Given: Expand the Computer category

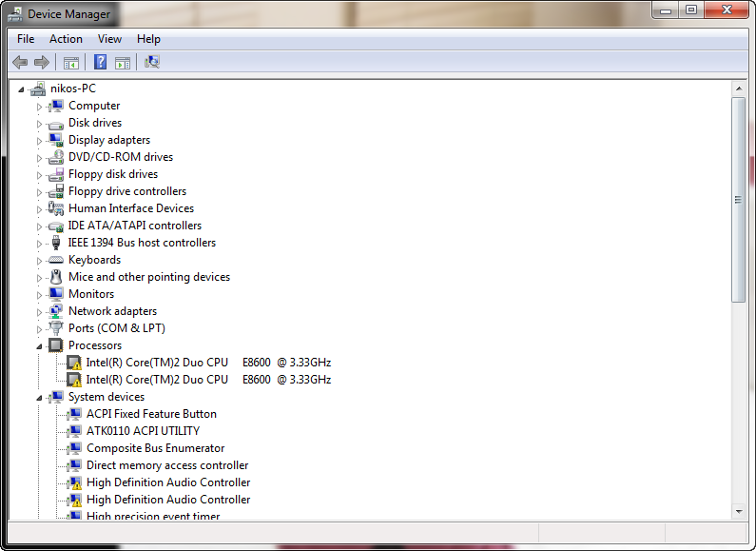Looking at the screenshot, I should click(40, 107).
